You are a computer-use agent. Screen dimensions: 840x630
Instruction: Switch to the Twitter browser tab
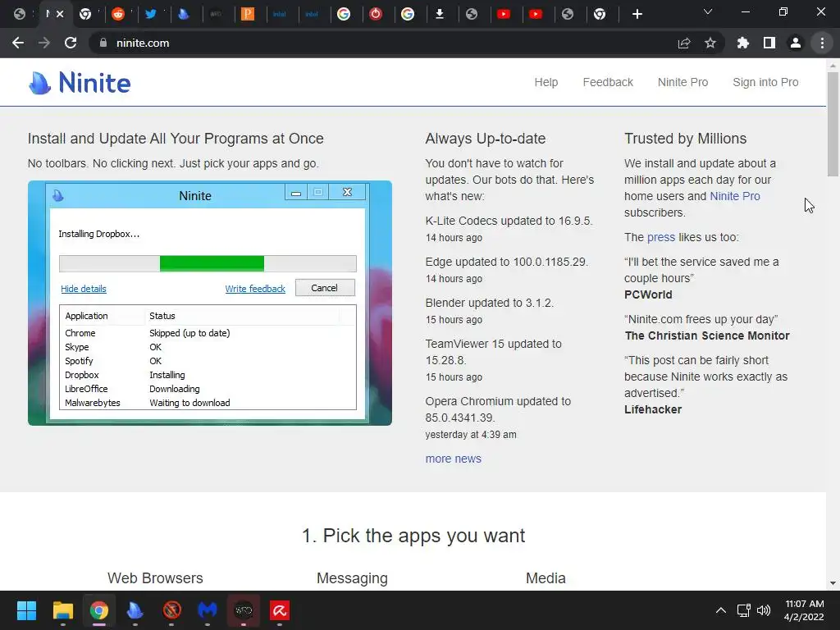(x=151, y=14)
